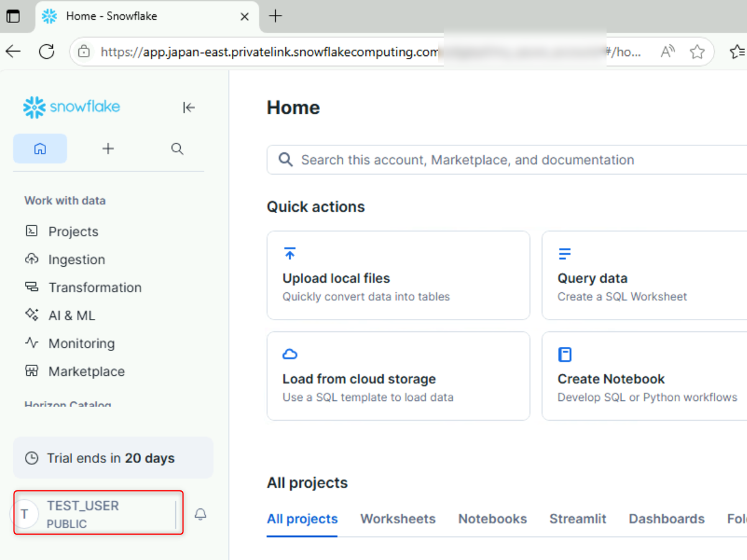Switch to the Worksheets tab

point(398,519)
